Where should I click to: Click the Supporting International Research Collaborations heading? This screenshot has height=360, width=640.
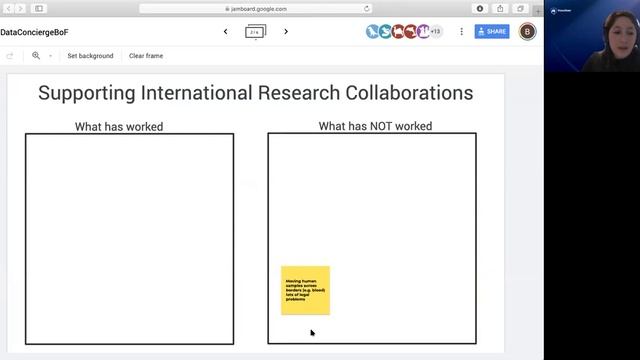coord(256,93)
